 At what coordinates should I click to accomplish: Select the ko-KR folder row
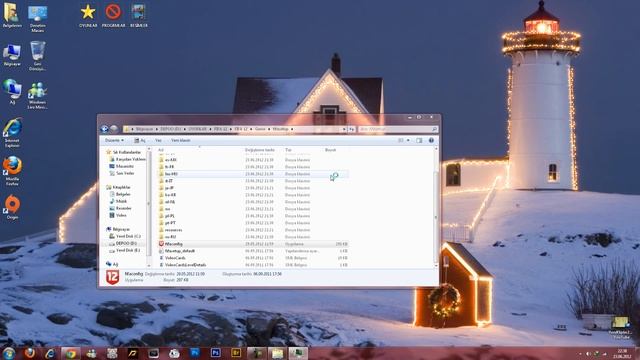pyautogui.click(x=253, y=195)
